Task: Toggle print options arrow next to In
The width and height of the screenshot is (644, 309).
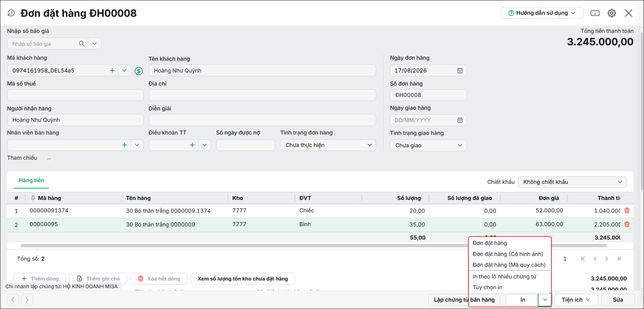Action: [545, 300]
